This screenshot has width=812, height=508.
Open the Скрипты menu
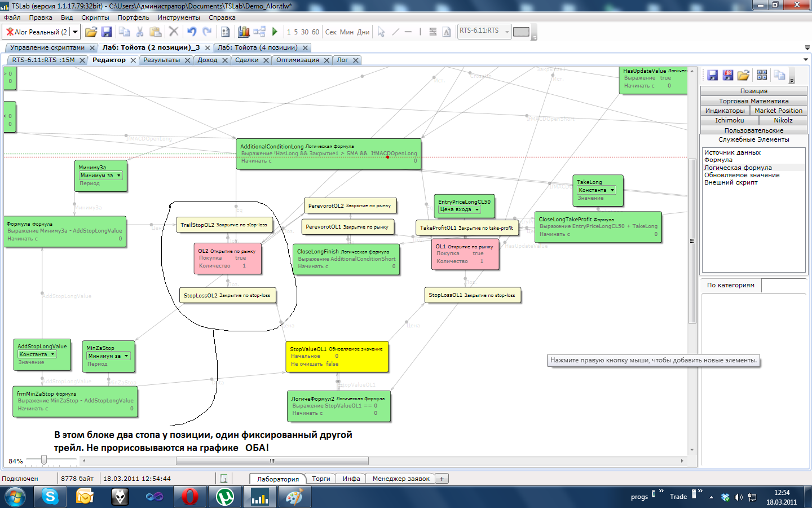(95, 17)
